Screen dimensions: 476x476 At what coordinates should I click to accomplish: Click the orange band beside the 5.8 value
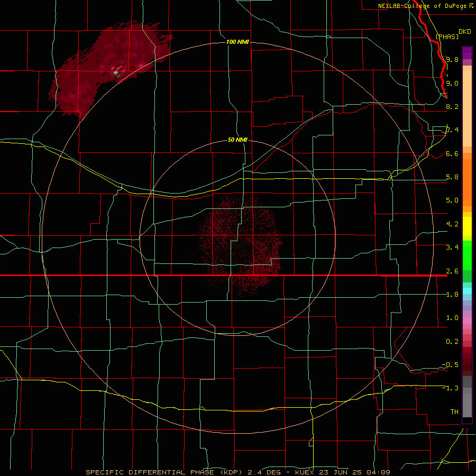tap(467, 182)
